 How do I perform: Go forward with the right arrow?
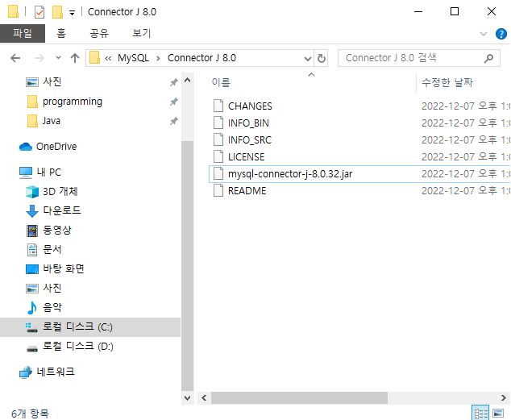pos(39,58)
